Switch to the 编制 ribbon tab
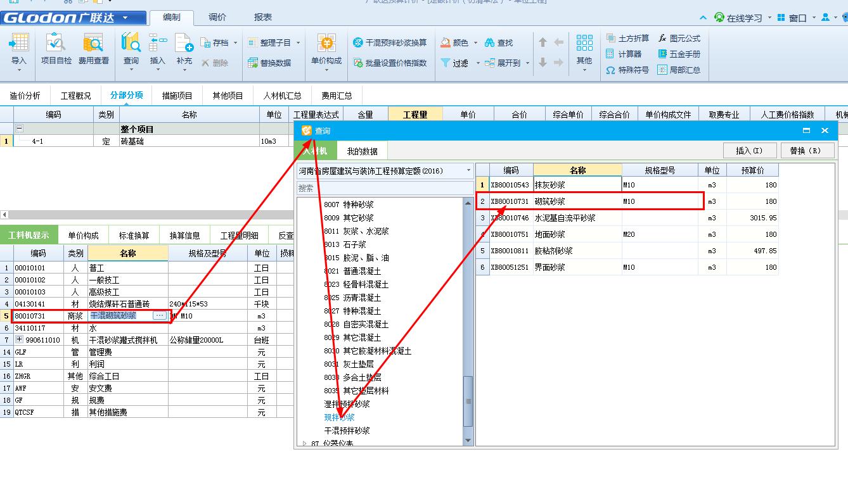This screenshot has height=504, width=848. click(x=171, y=17)
